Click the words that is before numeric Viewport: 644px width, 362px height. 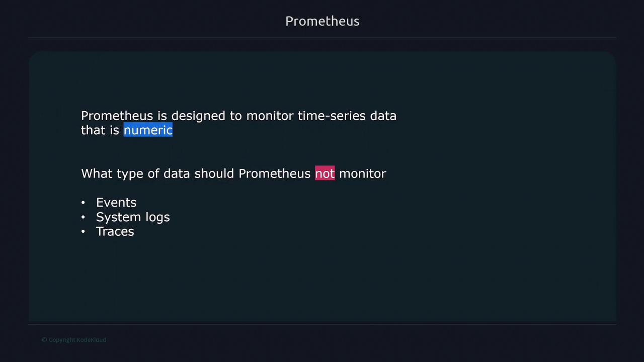point(100,130)
